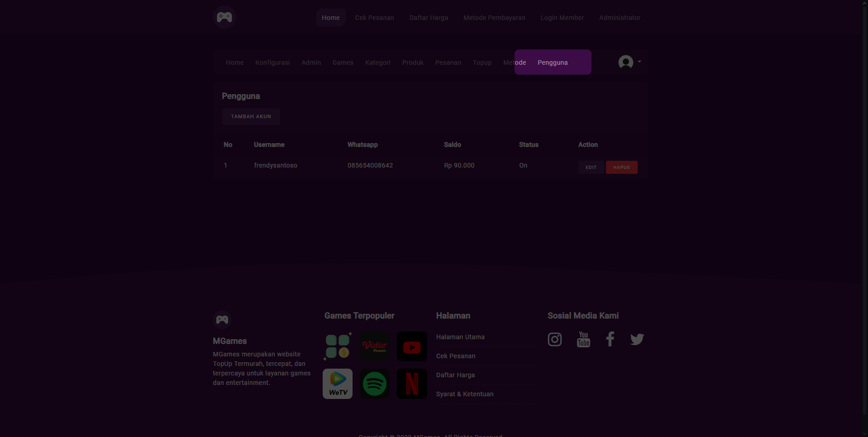Open the Instagram social icon
This screenshot has height=437, width=868.
point(555,339)
